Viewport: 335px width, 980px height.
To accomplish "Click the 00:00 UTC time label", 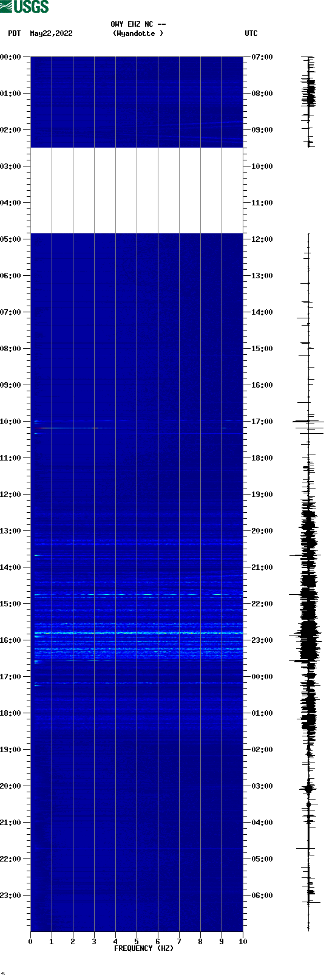I will (x=262, y=677).
